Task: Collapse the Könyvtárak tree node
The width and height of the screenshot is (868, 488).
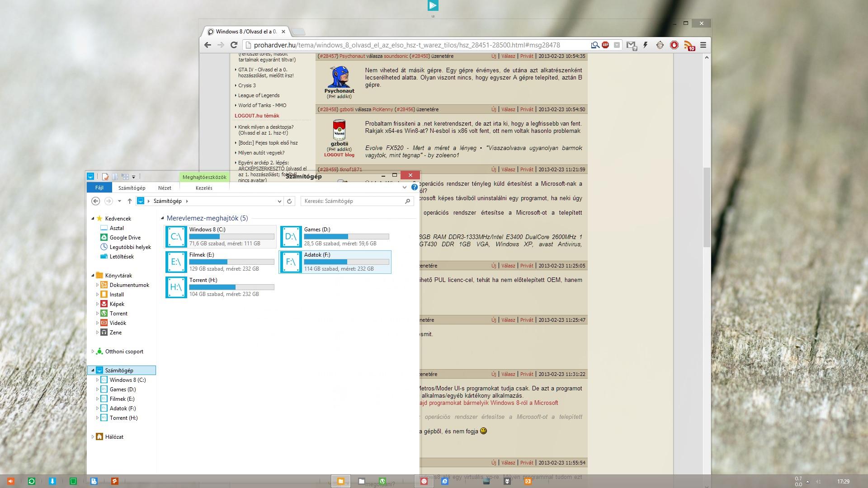Action: click(93, 275)
